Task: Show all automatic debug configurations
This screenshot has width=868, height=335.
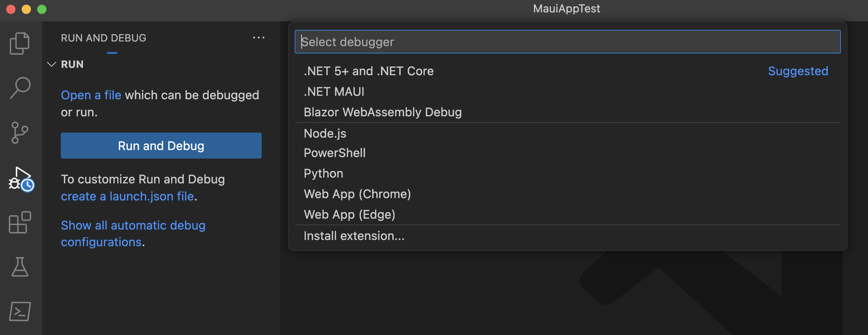Action: (133, 225)
